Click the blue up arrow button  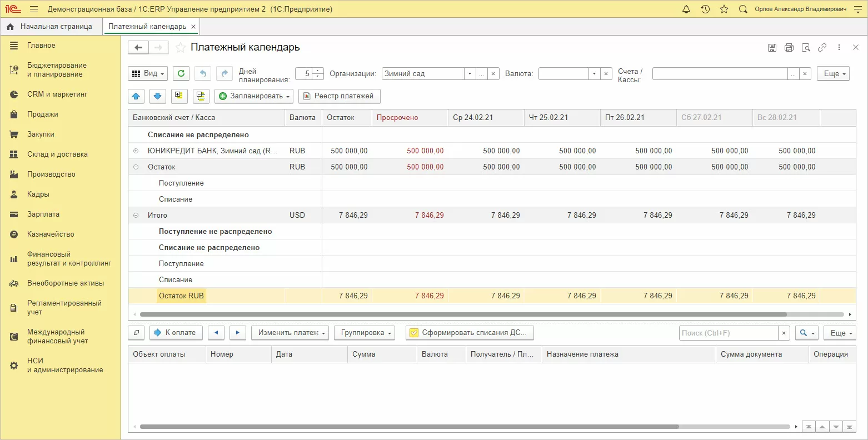(x=136, y=96)
